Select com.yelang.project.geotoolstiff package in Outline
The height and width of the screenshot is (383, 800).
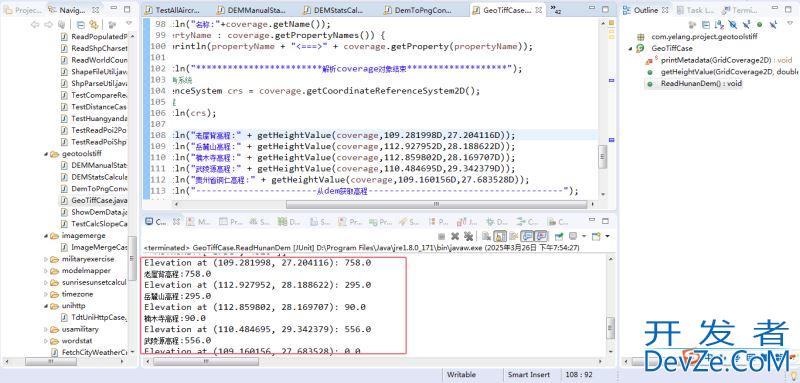[x=697, y=37]
